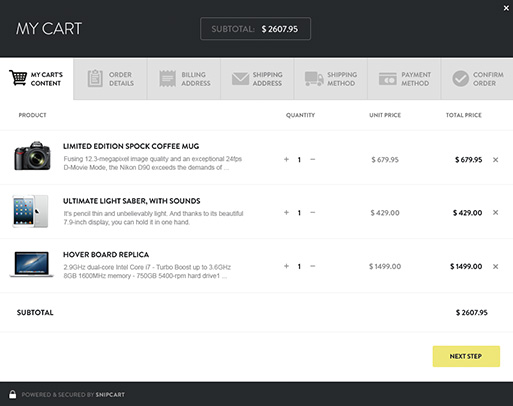Screen dimensions: 513x406
Task: Click the laptop product thumbnail
Action: 31,264
